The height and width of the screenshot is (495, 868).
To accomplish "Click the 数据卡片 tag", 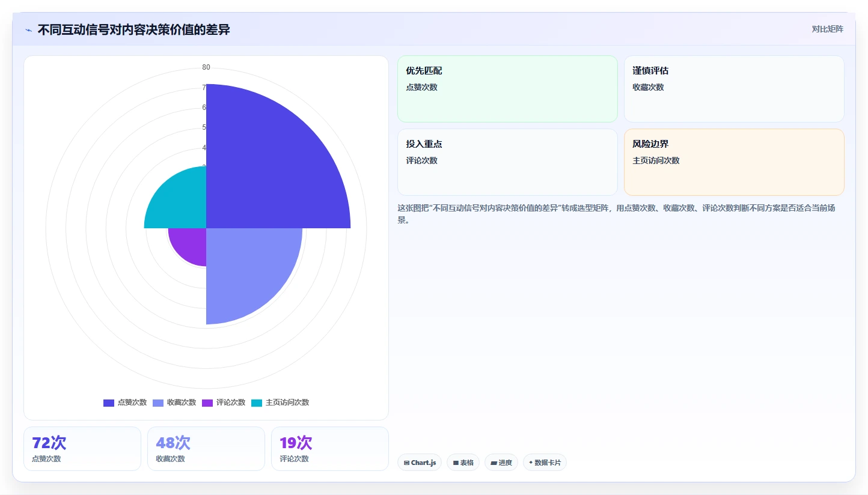I will [545, 463].
